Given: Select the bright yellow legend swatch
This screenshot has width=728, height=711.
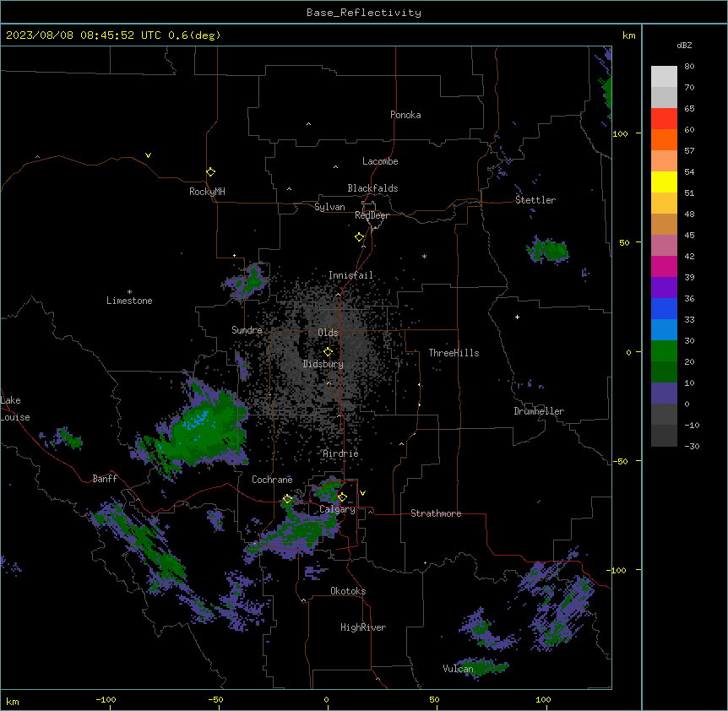Looking at the screenshot, I should click(664, 182).
